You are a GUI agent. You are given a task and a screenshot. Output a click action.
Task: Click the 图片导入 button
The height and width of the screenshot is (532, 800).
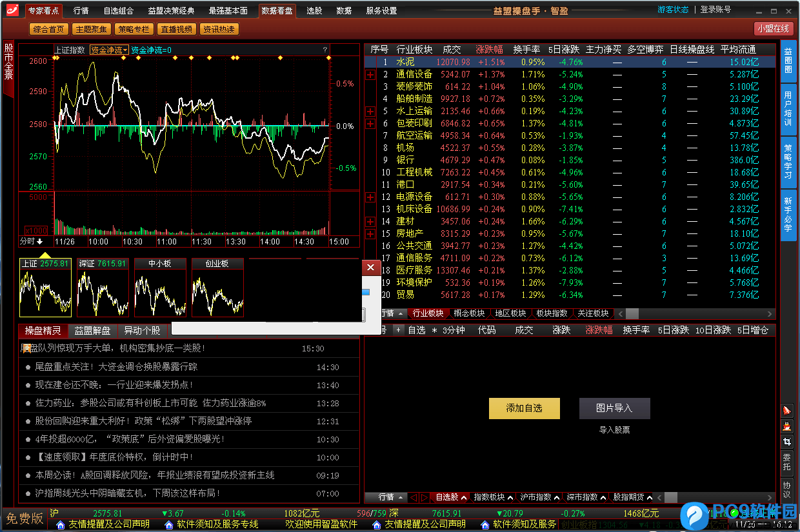pyautogui.click(x=614, y=408)
